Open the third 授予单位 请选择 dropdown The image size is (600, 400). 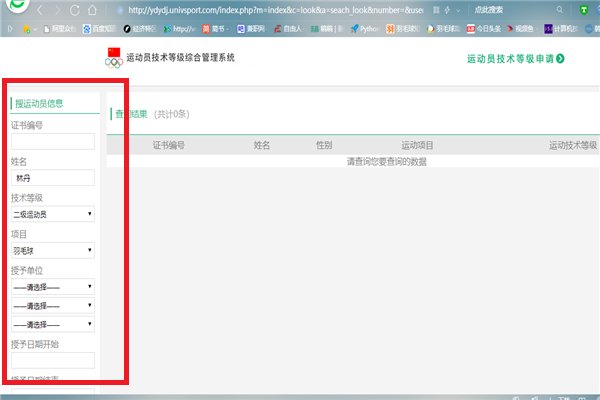(53, 324)
